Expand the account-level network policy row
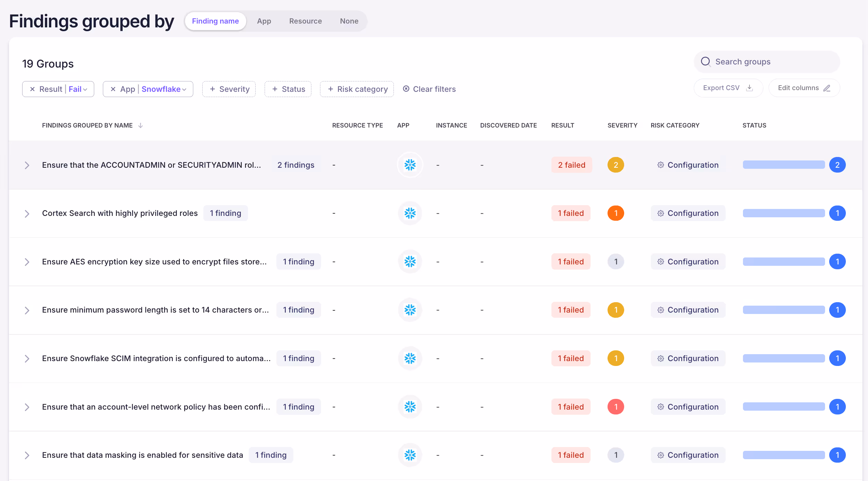 (27, 407)
